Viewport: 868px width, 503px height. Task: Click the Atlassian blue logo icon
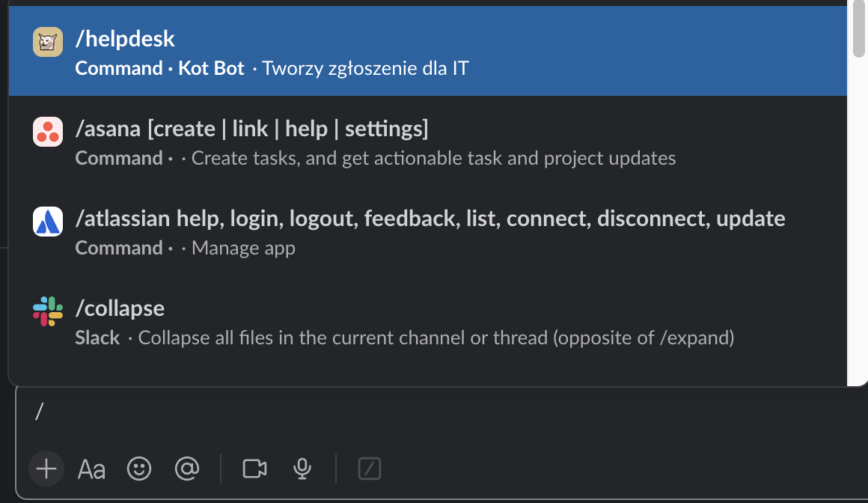pyautogui.click(x=48, y=222)
